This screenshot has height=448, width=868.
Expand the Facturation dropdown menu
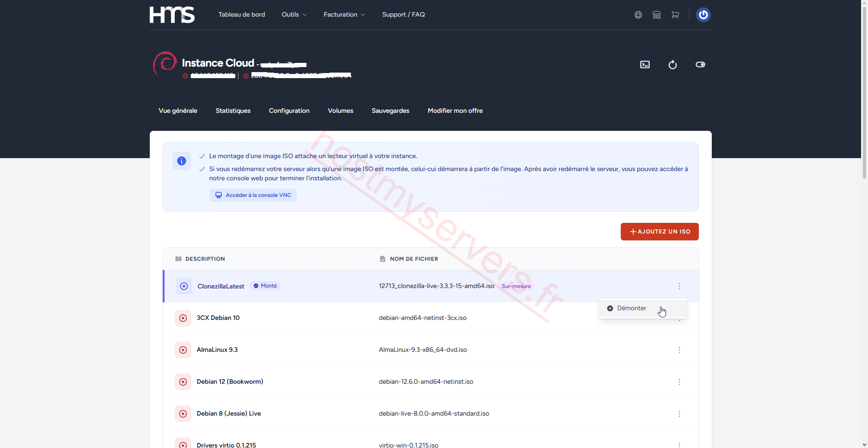[x=344, y=15]
